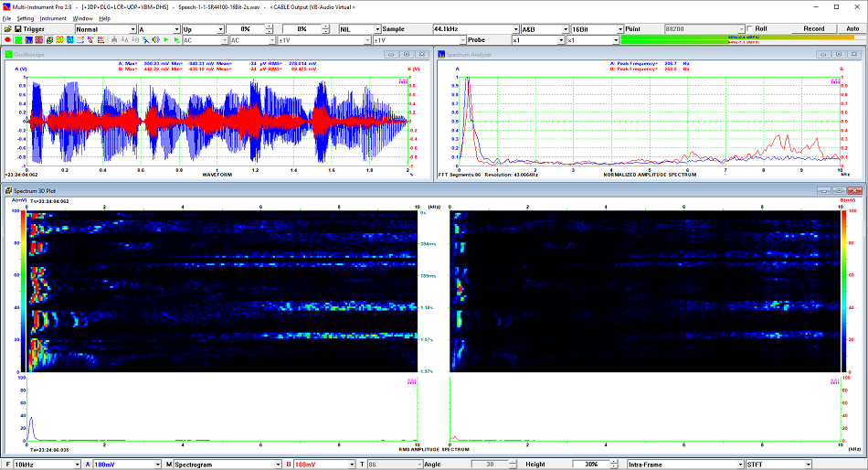Expand the 44.1kHz sample rate dropdown

[514, 29]
